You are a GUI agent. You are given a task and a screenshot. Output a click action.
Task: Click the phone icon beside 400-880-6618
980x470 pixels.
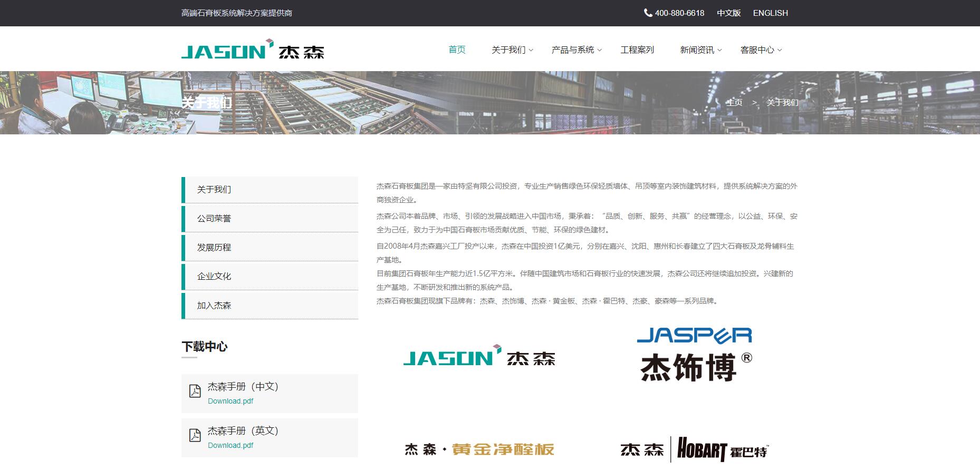pyautogui.click(x=648, y=13)
